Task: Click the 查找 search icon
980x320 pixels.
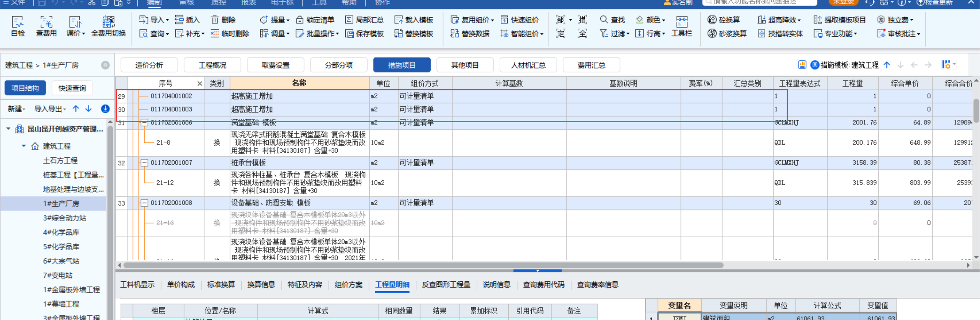Action: click(x=604, y=20)
